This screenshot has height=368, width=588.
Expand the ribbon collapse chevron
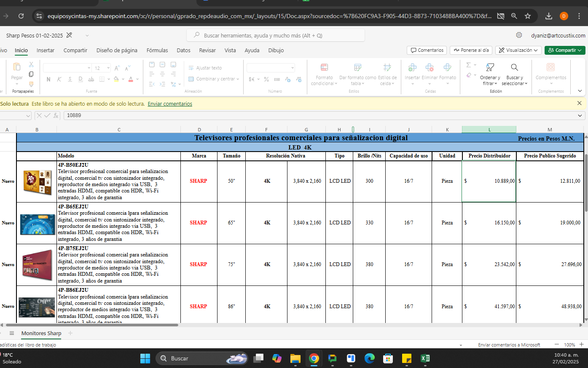(580, 91)
